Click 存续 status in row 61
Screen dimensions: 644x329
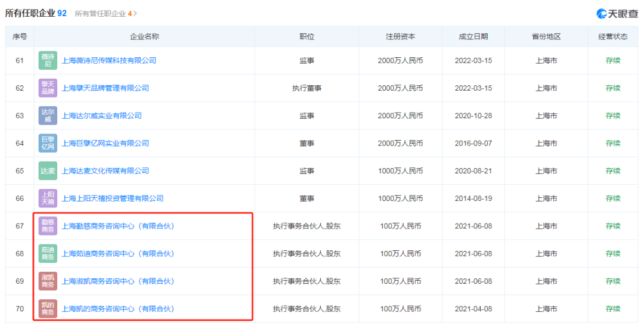[613, 60]
